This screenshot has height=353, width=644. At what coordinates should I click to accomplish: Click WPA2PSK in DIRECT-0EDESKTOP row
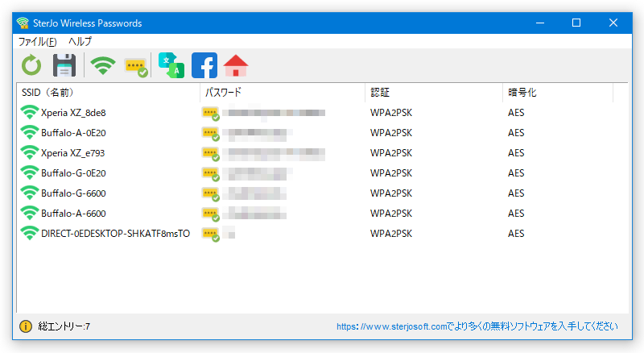click(391, 233)
